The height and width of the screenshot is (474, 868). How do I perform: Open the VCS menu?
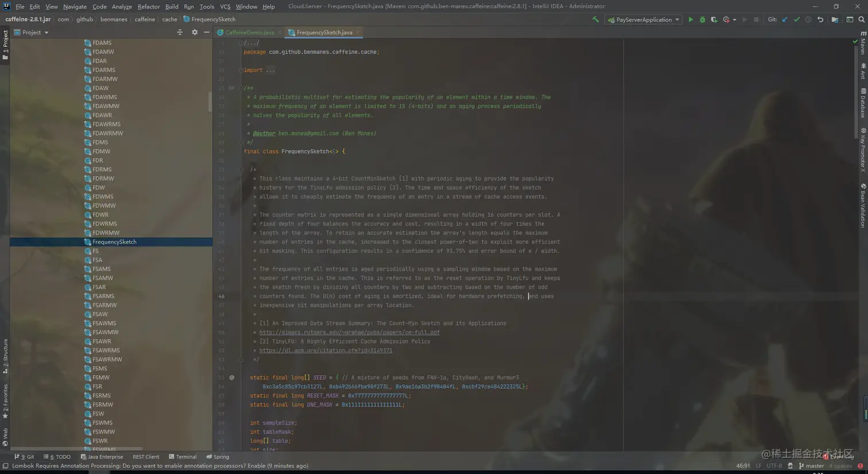point(225,6)
